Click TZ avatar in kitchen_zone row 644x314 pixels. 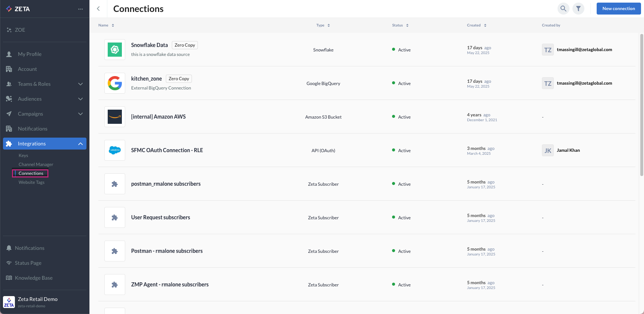click(548, 83)
